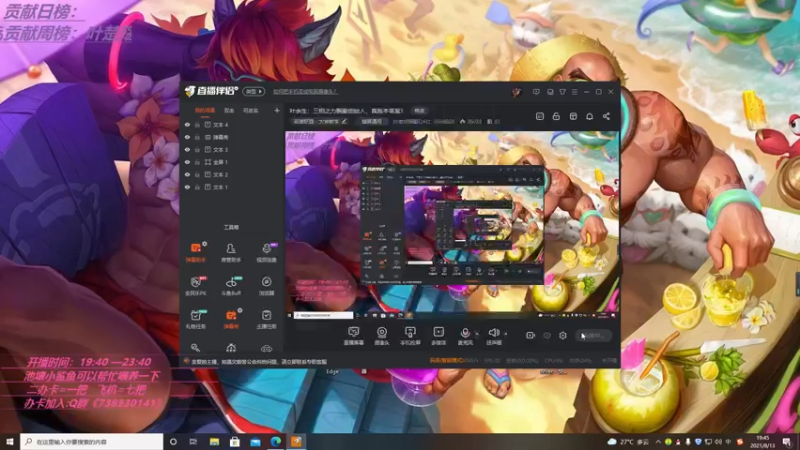Open the taskbar clock and calendar
The width and height of the screenshot is (800, 450).
click(763, 442)
